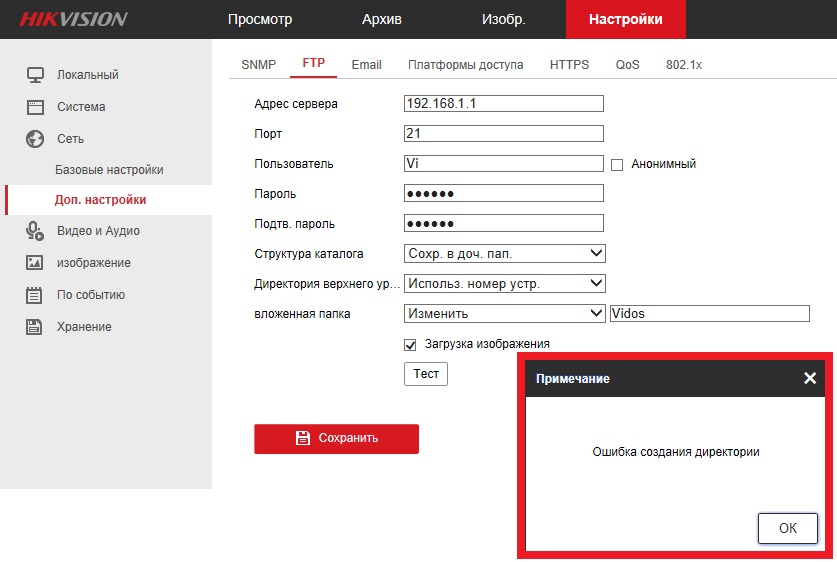Click the Хранение floppy disk icon
Image resolution: width=837 pixels, height=562 pixels.
[35, 327]
